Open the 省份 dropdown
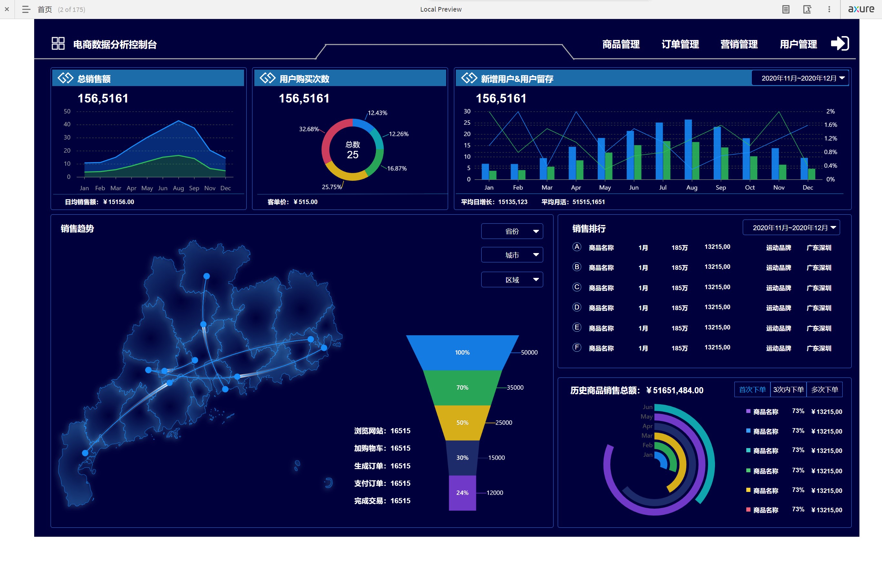882x588 pixels. [x=512, y=231]
